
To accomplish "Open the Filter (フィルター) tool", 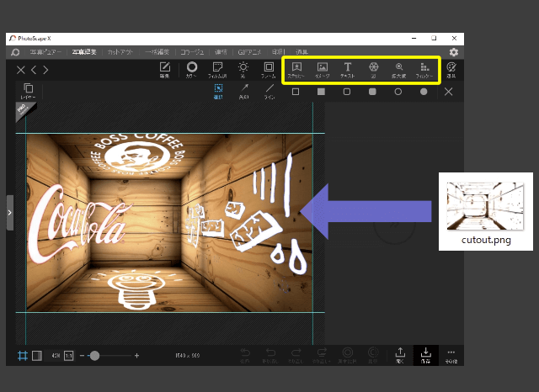I will pos(424,70).
